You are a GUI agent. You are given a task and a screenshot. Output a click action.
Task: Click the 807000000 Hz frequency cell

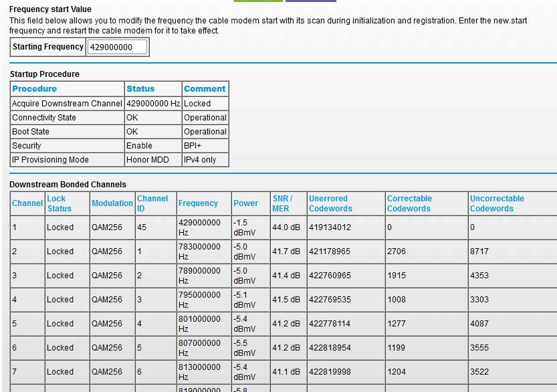(204, 348)
